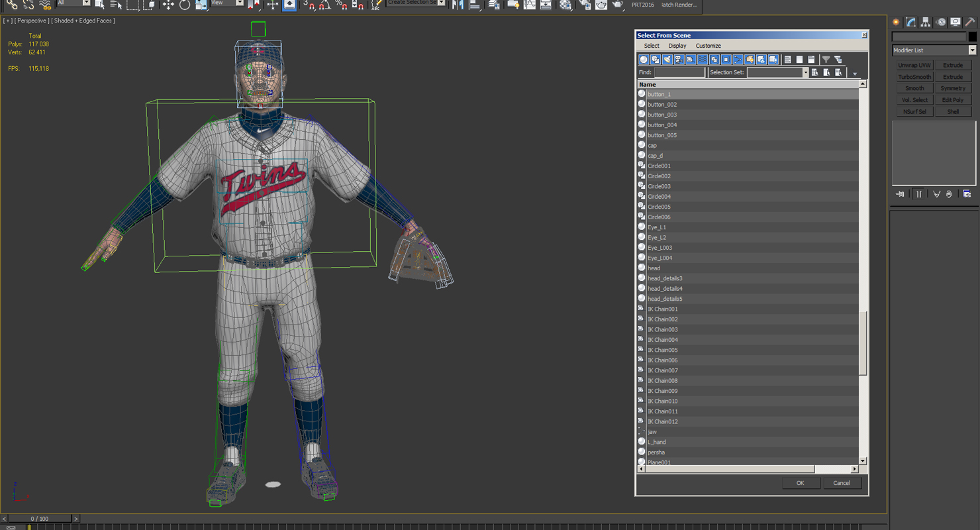Click the Perspective viewport label
The height and width of the screenshot is (530, 980).
click(x=32, y=21)
